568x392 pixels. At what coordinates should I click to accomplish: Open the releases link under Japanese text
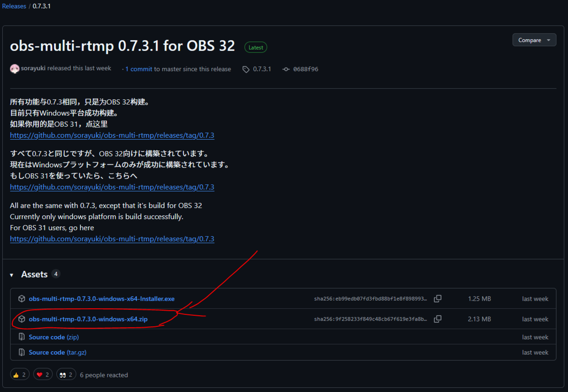[x=112, y=187]
